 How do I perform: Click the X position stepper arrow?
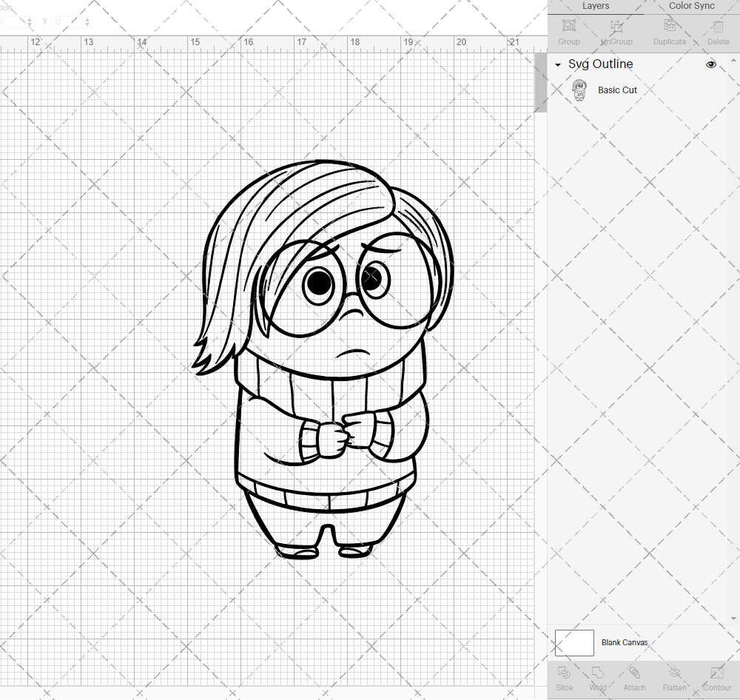click(29, 21)
